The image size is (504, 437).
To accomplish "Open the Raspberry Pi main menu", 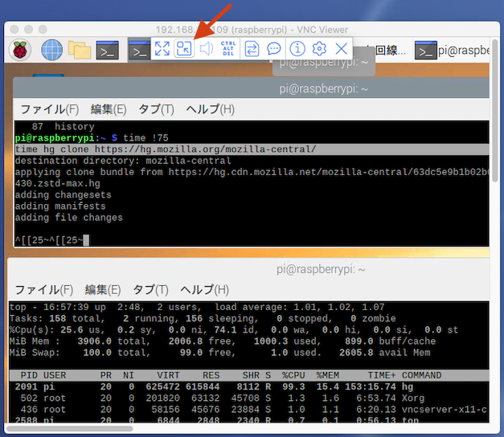I will coord(20,50).
